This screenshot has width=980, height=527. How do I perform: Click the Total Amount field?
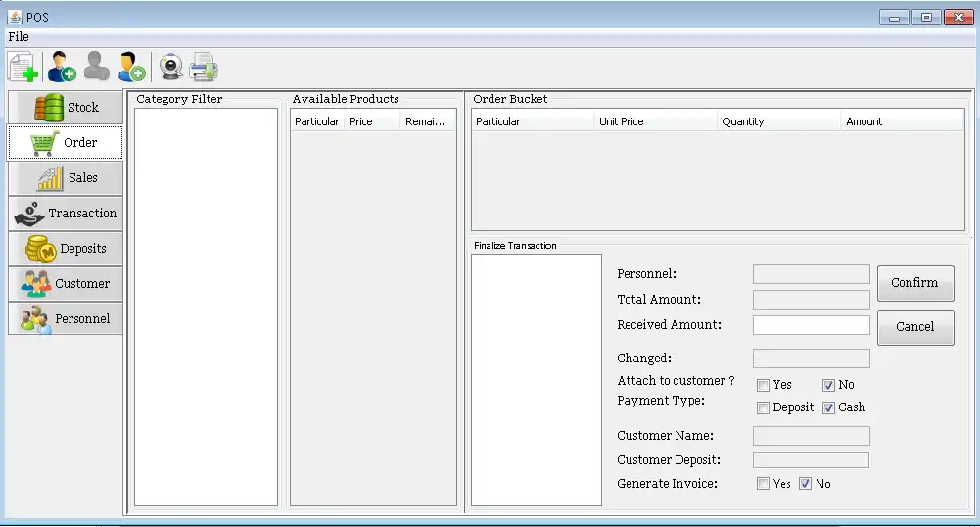pos(812,300)
